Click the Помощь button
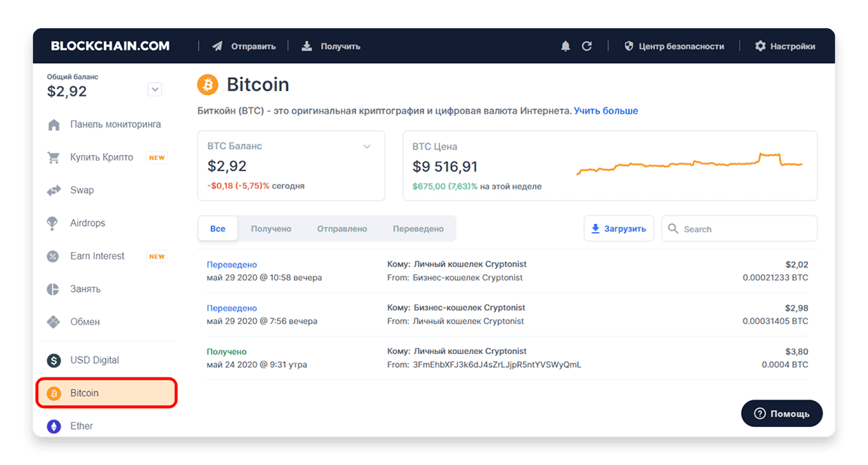868x465 pixels. [782, 413]
